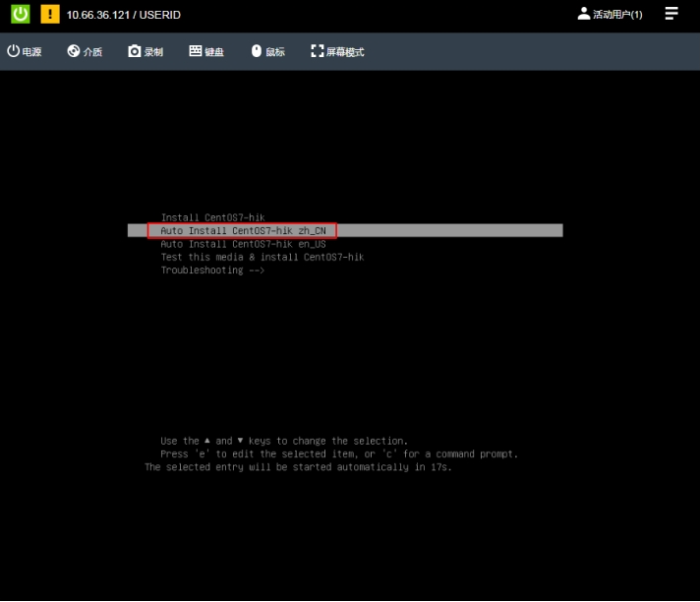Expand the Troubleshooting --> submenu entry
This screenshot has width=700, height=602.
pyautogui.click(x=212, y=271)
